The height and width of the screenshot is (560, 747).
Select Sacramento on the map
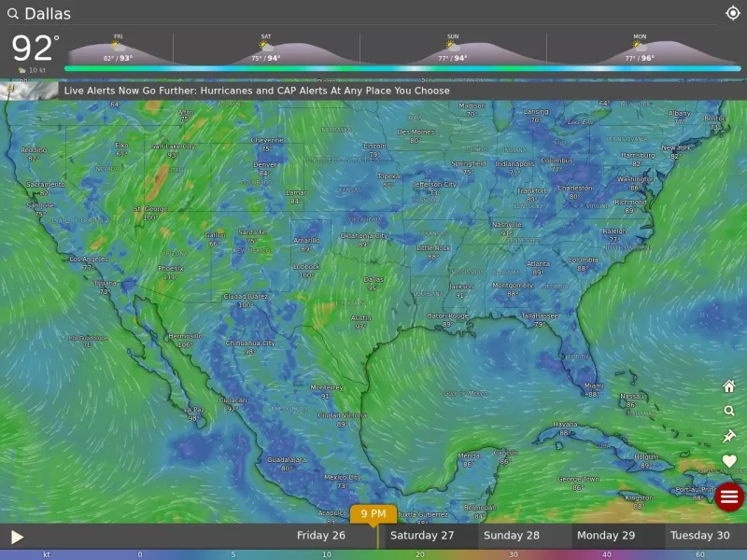[45, 189]
